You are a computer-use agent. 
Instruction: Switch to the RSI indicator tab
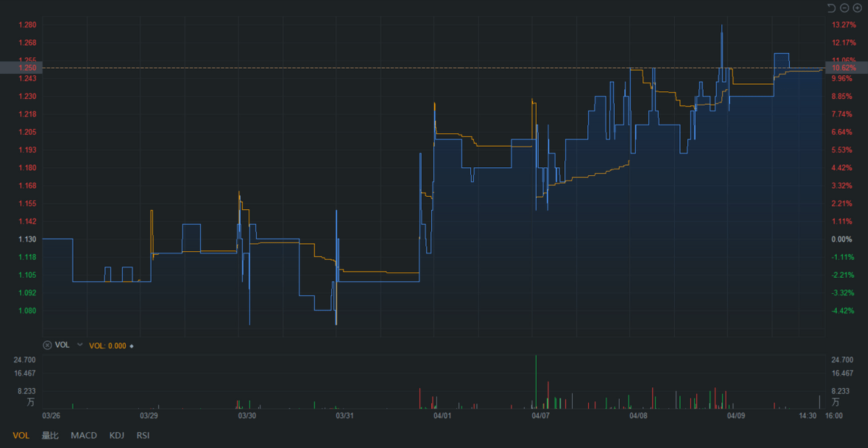(x=143, y=435)
